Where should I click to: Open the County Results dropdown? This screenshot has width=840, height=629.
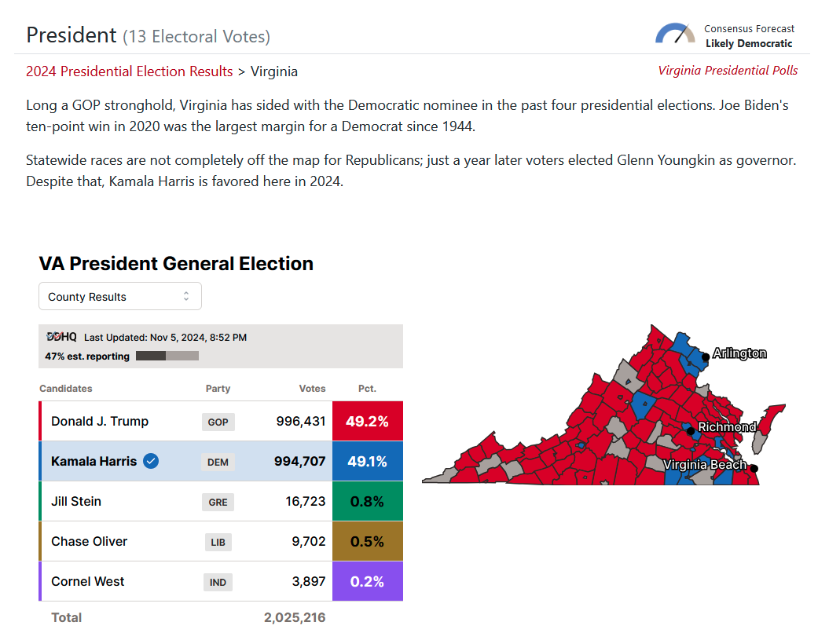click(x=120, y=296)
